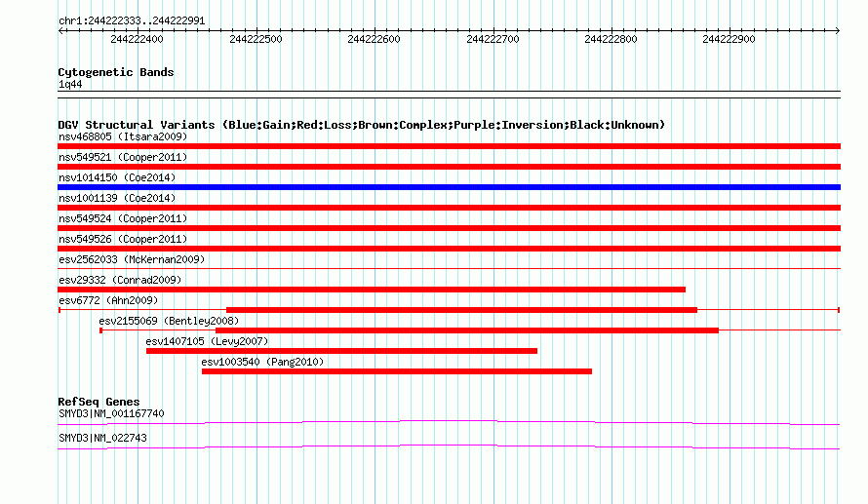
Task: Open the esv6772 (Ahn2009) label
Action: [108, 300]
